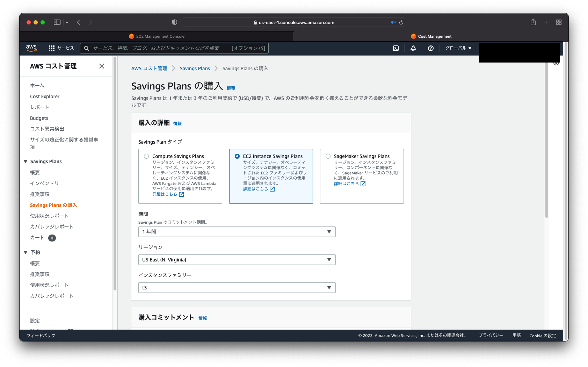
Task: Open the help question-mark icon
Action: pos(430,48)
